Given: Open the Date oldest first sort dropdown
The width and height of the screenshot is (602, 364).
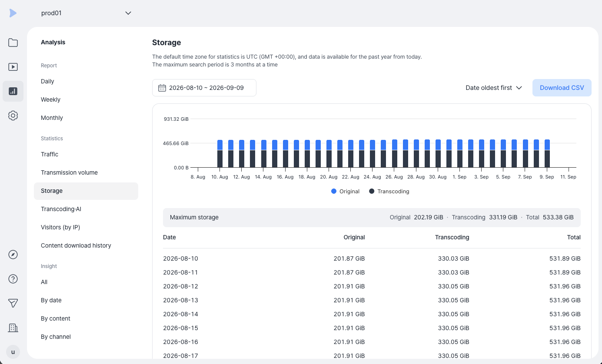Looking at the screenshot, I should pos(494,88).
